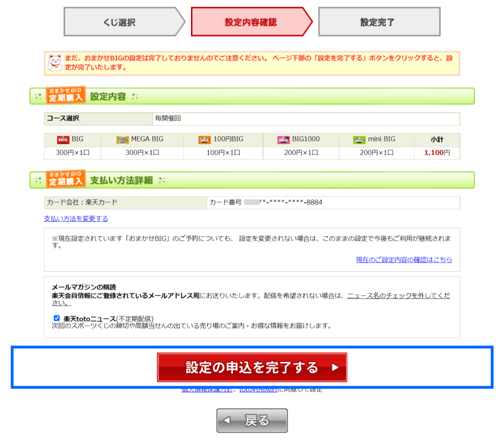Select the くじ選択 step tab

[119, 22]
